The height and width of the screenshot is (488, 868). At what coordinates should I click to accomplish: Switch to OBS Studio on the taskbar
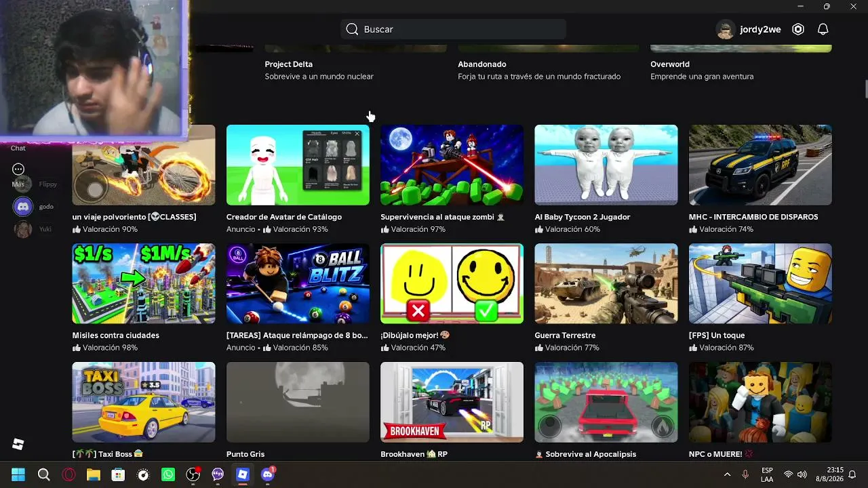coord(193,474)
